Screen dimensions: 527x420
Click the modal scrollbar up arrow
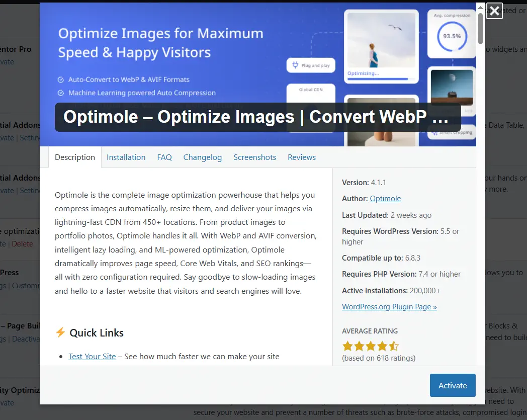(x=480, y=7)
